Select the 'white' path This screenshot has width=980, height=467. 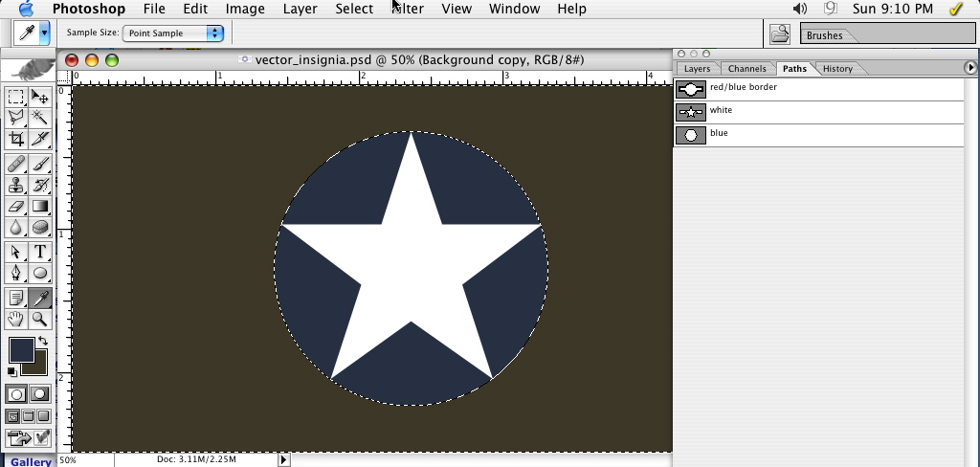819,112
